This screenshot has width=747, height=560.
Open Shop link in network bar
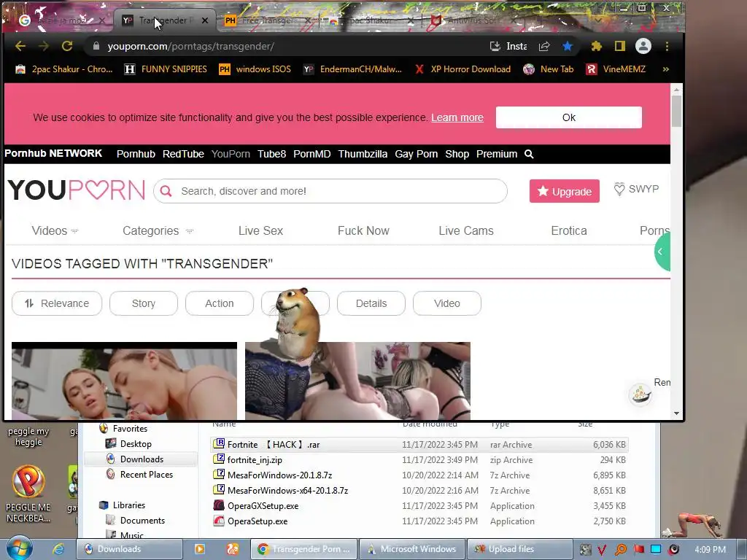click(457, 154)
